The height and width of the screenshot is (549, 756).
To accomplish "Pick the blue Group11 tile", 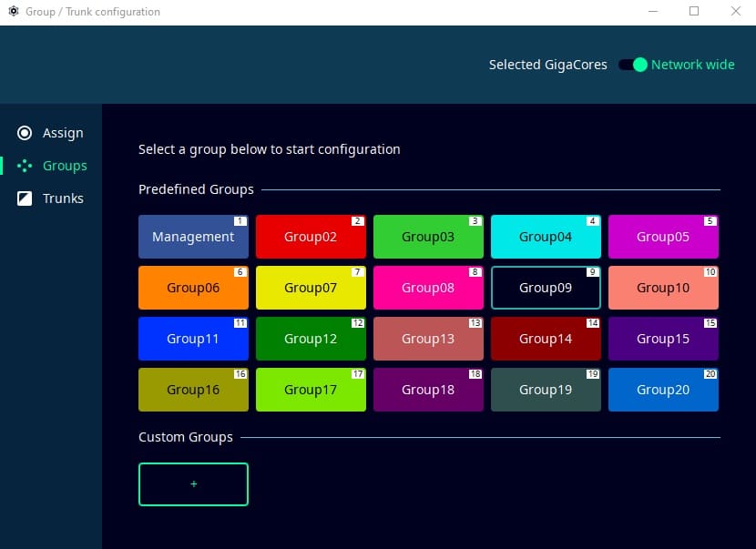I will [x=193, y=339].
